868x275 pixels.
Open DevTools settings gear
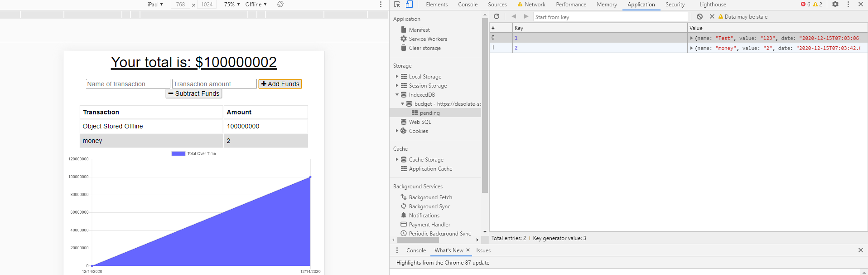pyautogui.click(x=835, y=5)
